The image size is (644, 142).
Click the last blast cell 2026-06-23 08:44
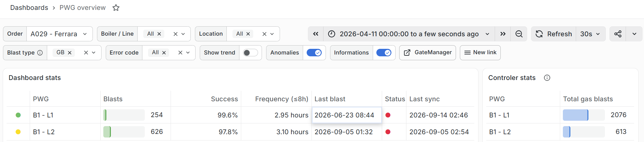347,115
